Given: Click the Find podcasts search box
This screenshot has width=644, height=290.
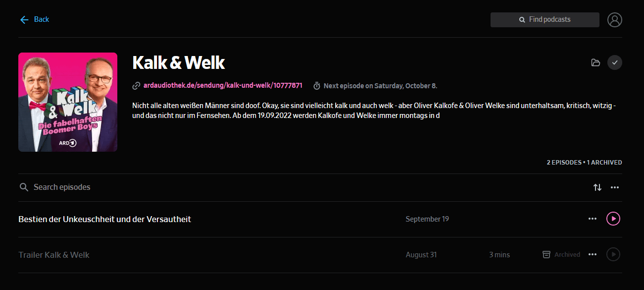Looking at the screenshot, I should (x=545, y=20).
